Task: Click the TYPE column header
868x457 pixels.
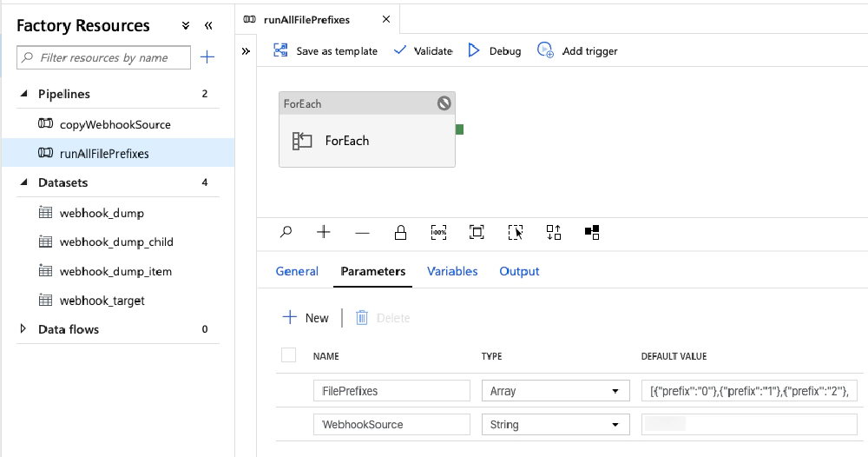Action: pos(491,356)
